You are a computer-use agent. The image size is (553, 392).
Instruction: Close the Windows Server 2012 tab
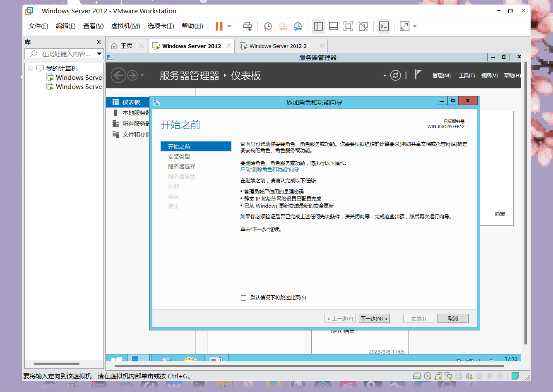click(228, 46)
